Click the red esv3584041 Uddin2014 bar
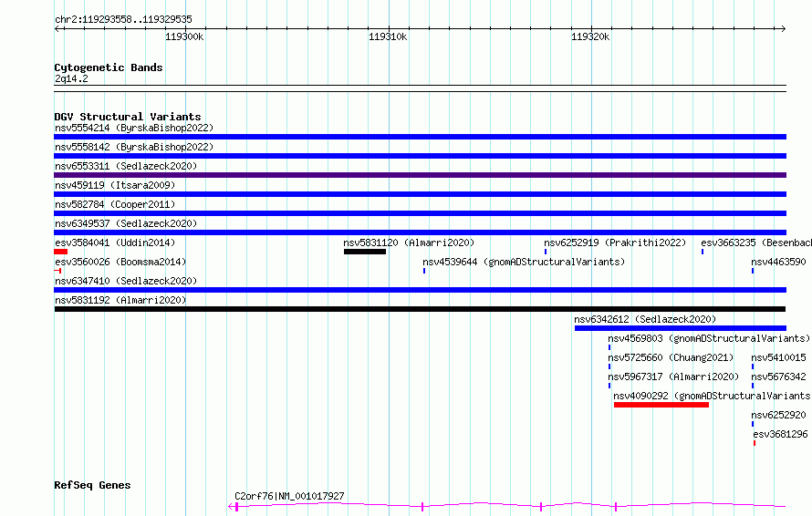 click(x=60, y=252)
